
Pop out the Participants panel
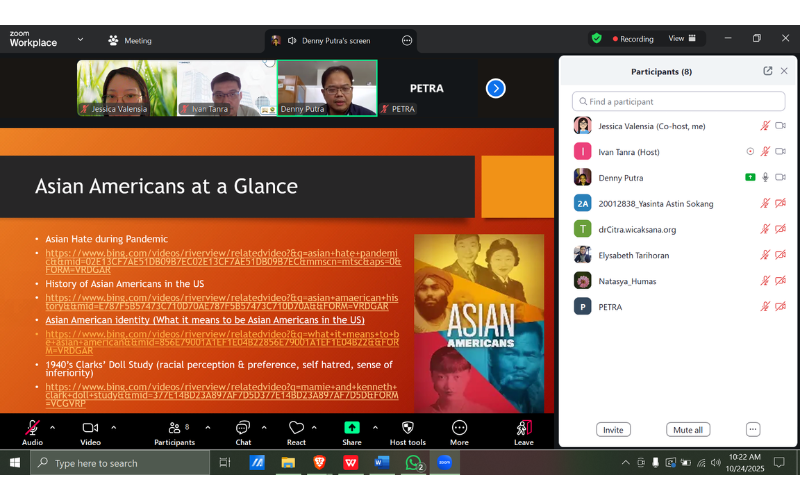767,71
